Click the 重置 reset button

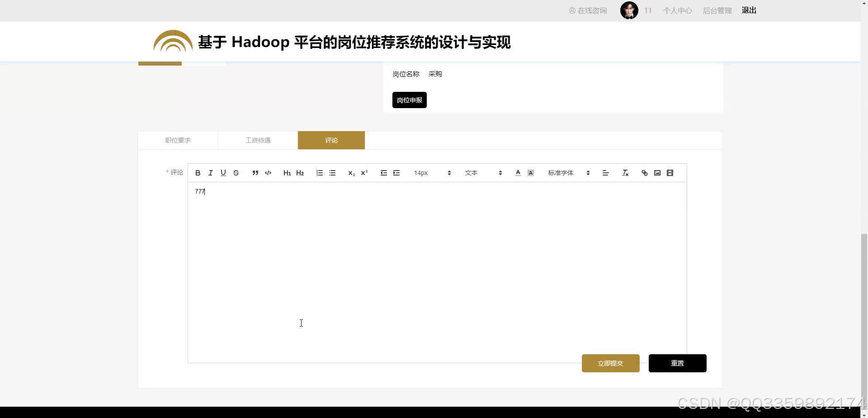point(678,363)
